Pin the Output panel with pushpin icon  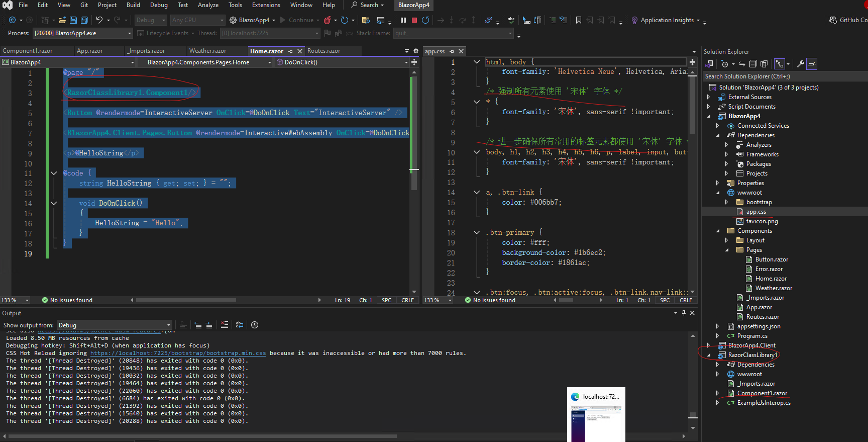(684, 313)
